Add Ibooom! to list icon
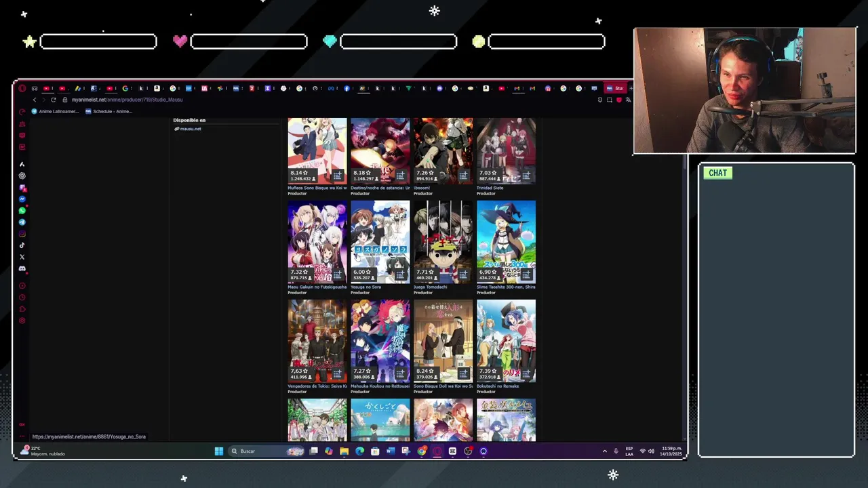This screenshot has height=488, width=868. pyautogui.click(x=464, y=176)
